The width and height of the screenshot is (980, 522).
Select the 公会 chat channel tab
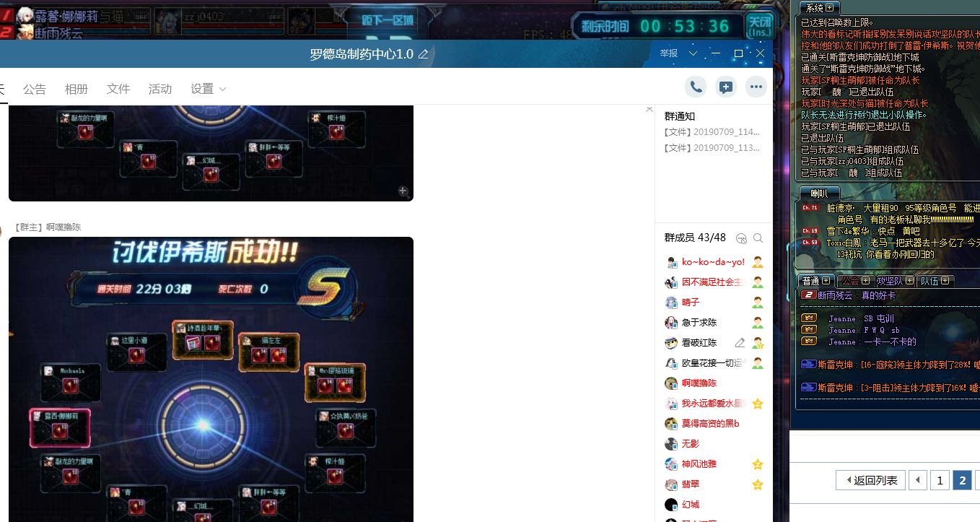[x=851, y=281]
